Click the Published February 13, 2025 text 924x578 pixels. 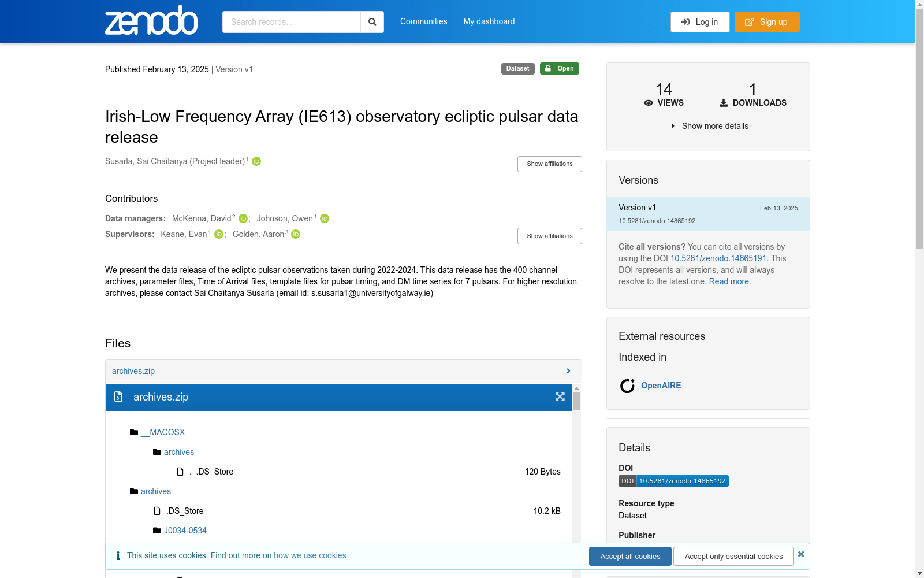(x=157, y=69)
